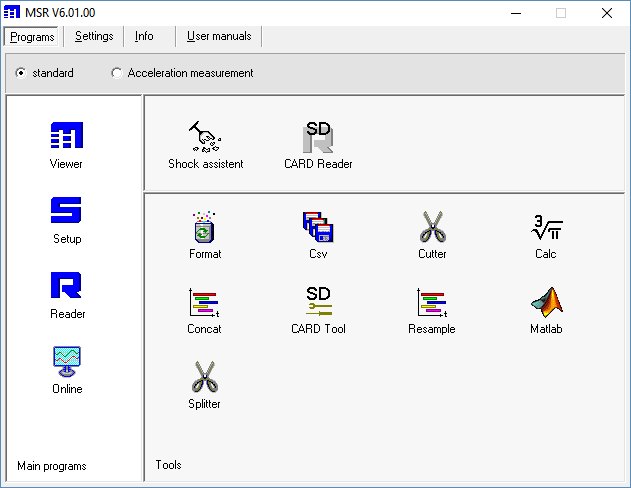
Task: Open the Csv export tool icon
Action: click(318, 227)
